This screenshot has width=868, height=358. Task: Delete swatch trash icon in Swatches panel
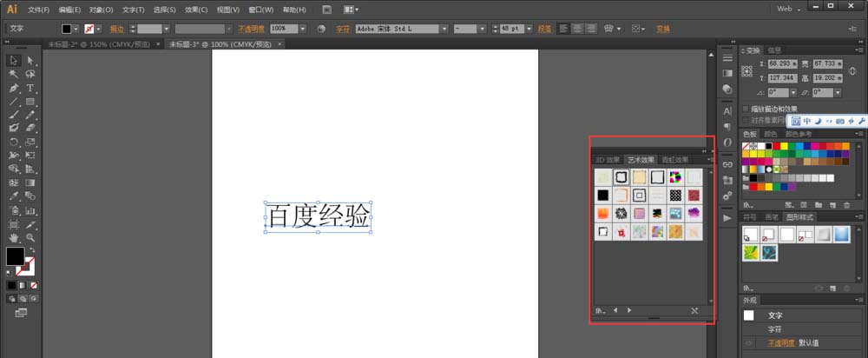[x=845, y=205]
